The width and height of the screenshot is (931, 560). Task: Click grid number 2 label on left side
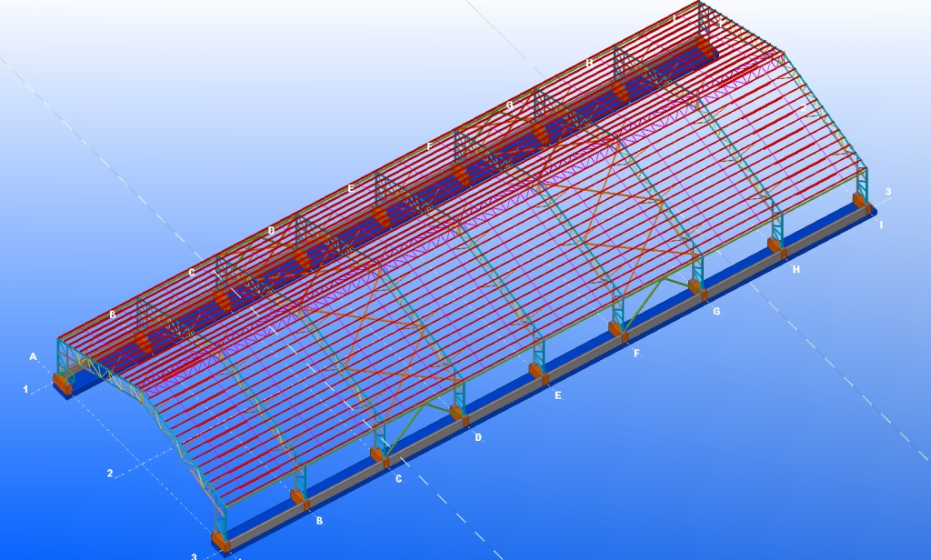click(x=110, y=474)
